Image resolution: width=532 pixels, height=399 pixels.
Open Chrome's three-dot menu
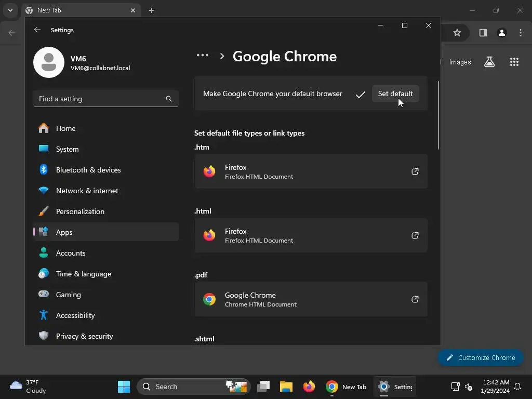pyautogui.click(x=521, y=33)
